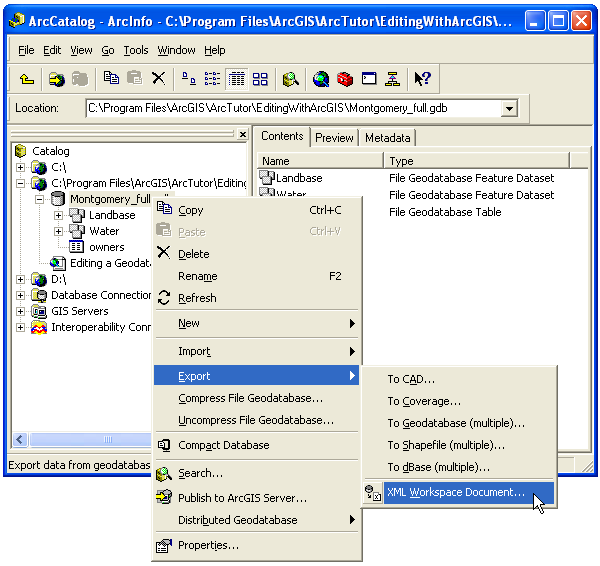Viewport: 600px width, 566px height.
Task: Open the Location path dropdown
Action: [509, 108]
